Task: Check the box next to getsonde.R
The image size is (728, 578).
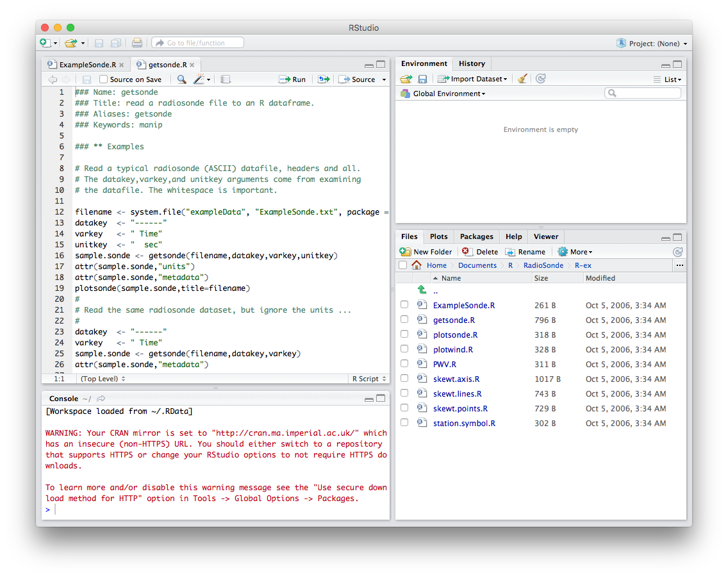Action: (x=404, y=320)
